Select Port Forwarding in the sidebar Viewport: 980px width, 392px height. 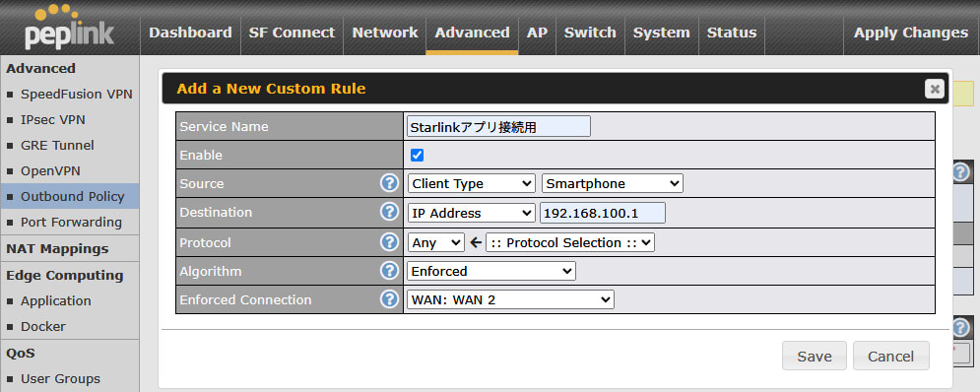click(71, 222)
